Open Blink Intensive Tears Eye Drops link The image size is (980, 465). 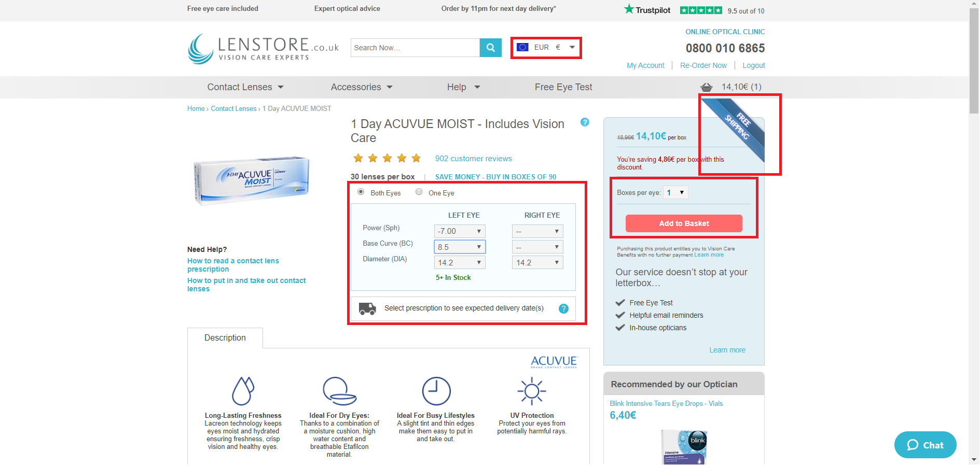click(x=666, y=403)
